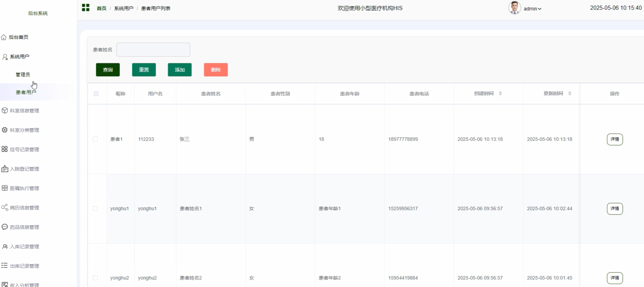Open 入院登记管理 menu
The width and height of the screenshot is (644, 287).
24,169
